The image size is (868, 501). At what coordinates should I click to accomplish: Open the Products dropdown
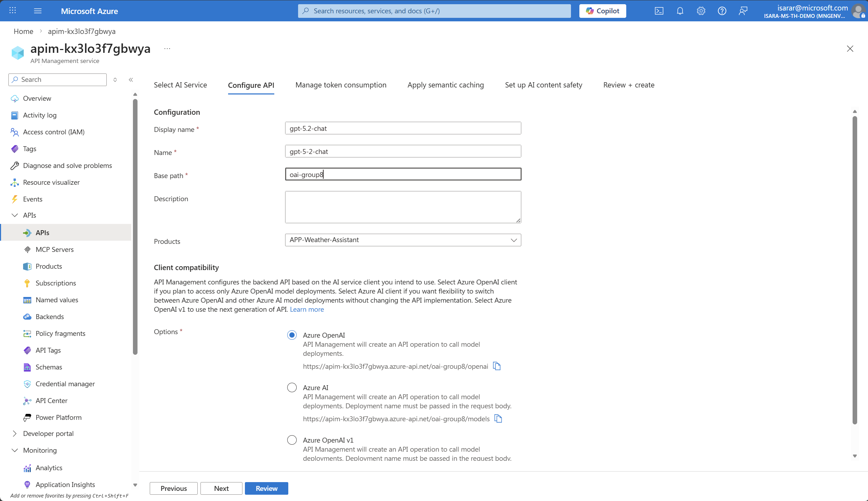point(403,240)
